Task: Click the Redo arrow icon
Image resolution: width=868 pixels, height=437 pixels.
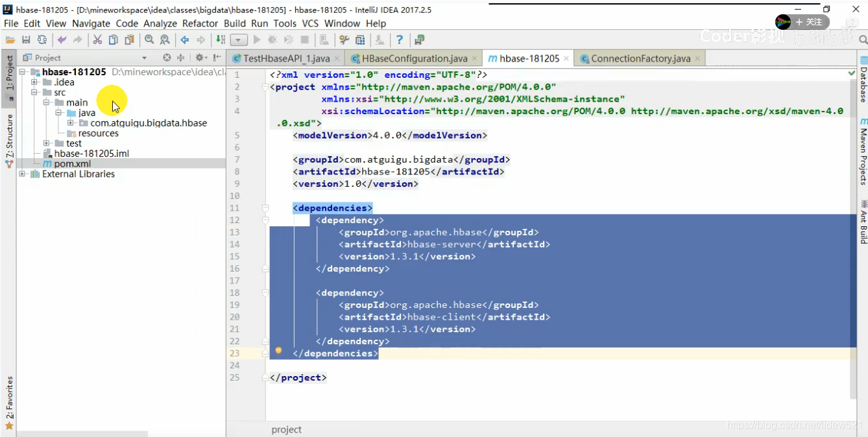Action: coord(78,40)
